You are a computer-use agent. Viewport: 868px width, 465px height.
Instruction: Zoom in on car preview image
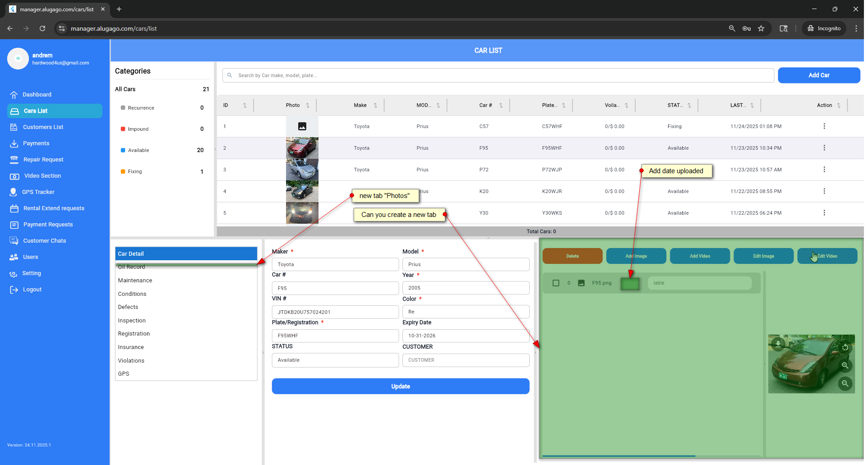click(845, 365)
